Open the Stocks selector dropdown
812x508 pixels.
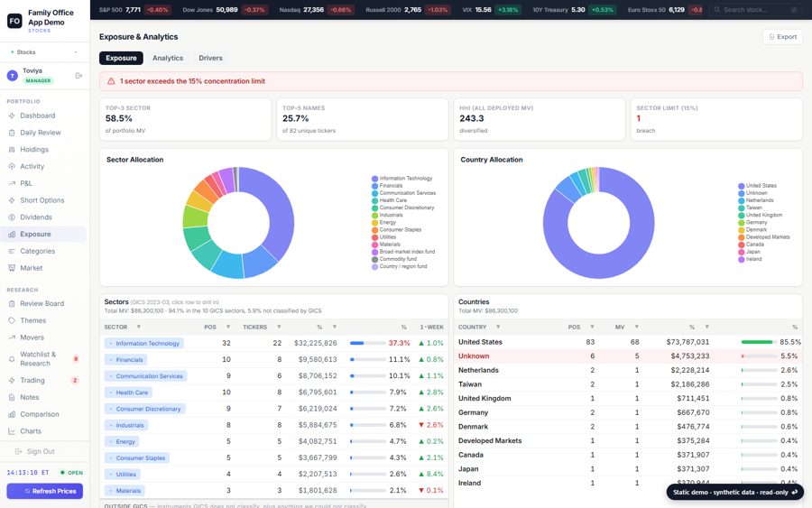click(44, 51)
